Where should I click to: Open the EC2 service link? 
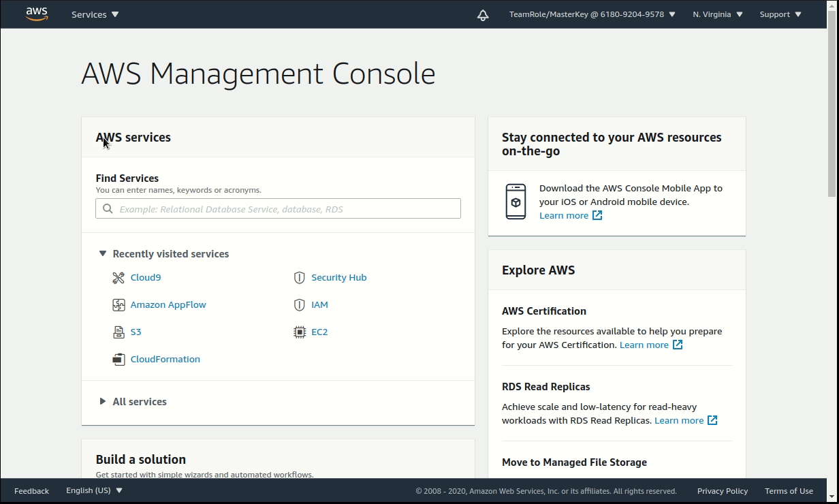click(319, 332)
